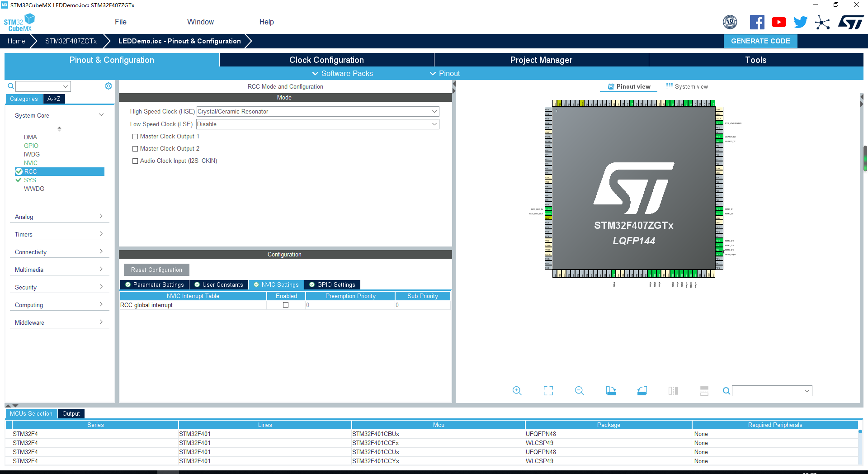Open the Facebook icon link
Viewport: 868px width, 474px height.
point(757,22)
